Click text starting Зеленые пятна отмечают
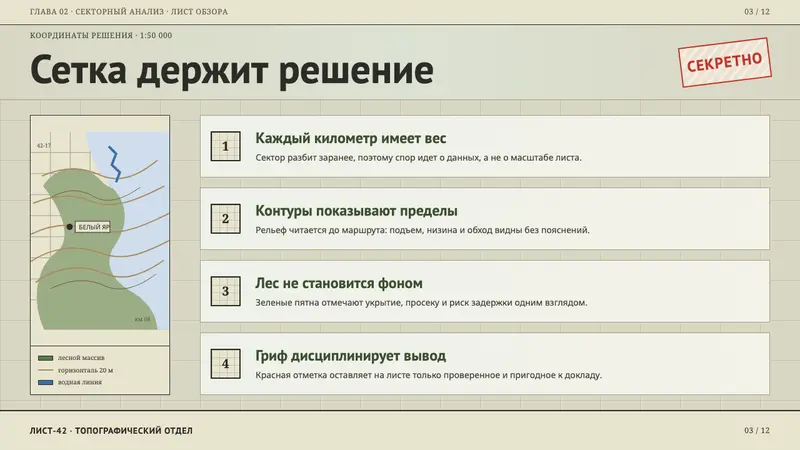Viewport: 800px width, 450px height. (x=421, y=303)
